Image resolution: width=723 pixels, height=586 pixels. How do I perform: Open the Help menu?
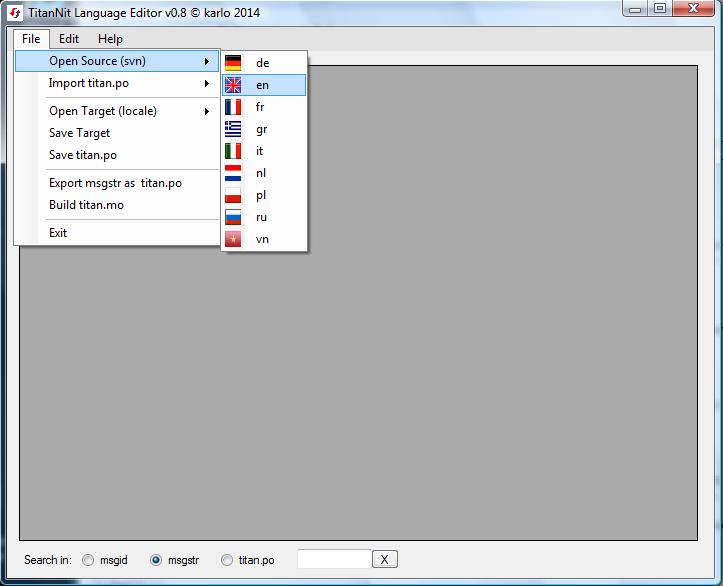click(111, 39)
